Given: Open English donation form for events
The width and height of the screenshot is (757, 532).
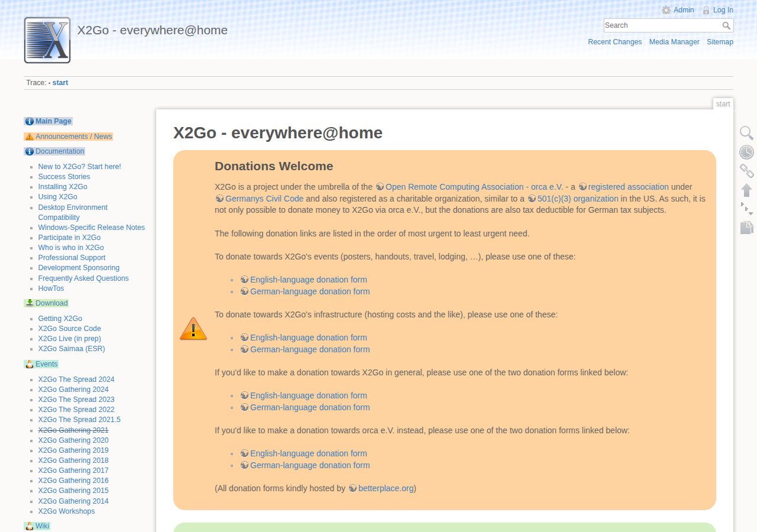Looking at the screenshot, I should point(303,280).
